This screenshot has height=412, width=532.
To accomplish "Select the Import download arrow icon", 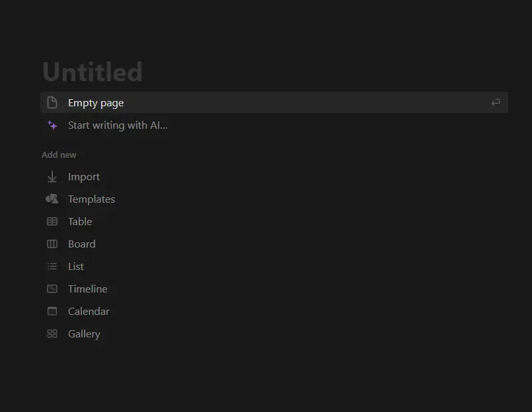I will [x=52, y=176].
